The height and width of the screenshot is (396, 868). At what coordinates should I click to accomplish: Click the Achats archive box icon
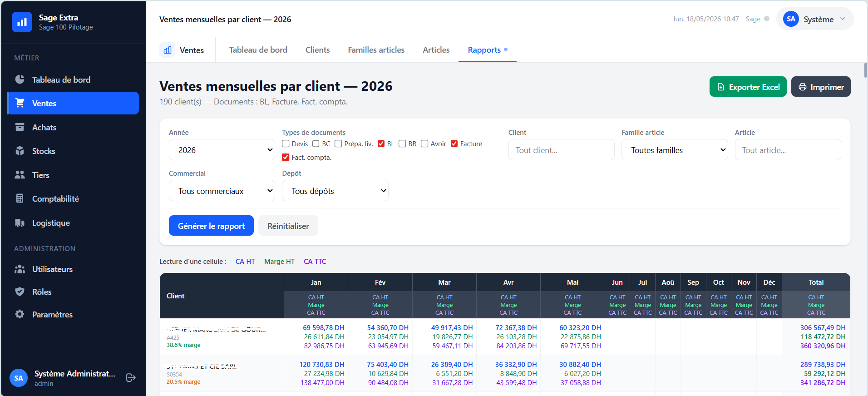point(20,127)
